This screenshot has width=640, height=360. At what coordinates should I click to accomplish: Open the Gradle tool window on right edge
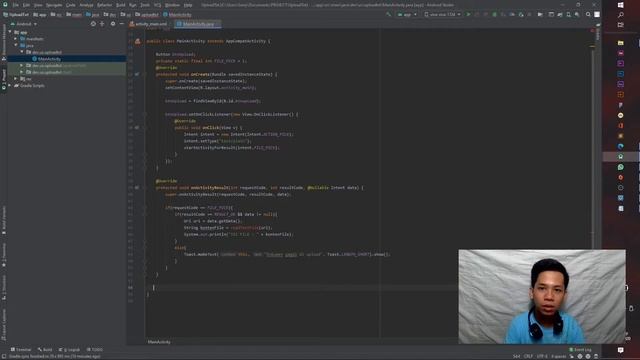coord(598,32)
